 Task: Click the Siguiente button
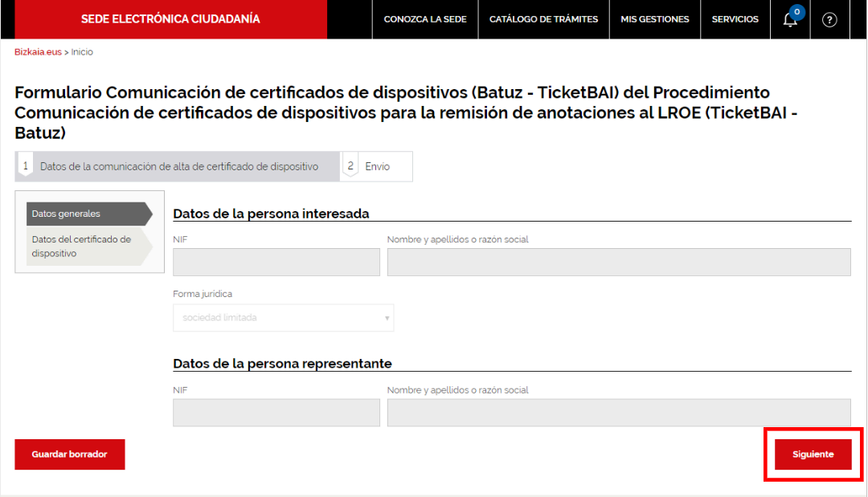pyautogui.click(x=813, y=454)
